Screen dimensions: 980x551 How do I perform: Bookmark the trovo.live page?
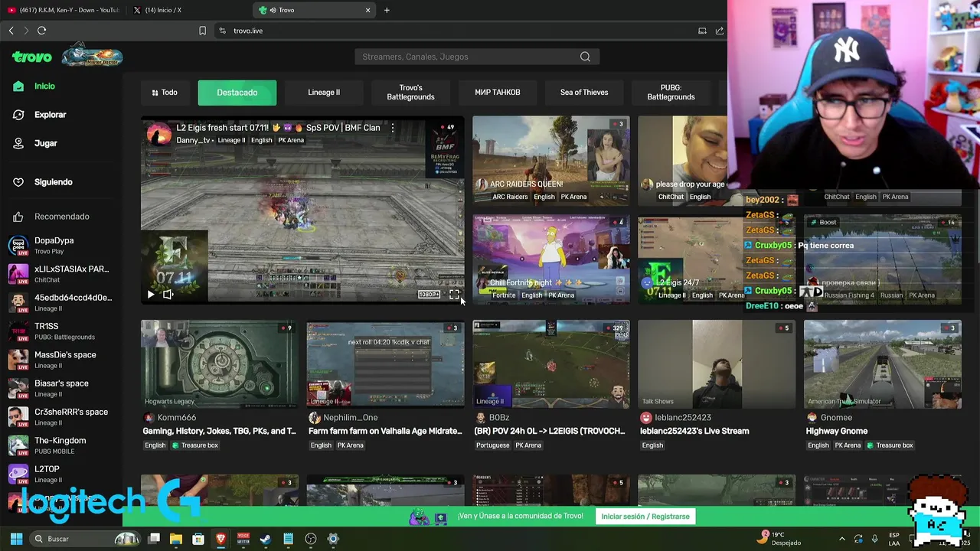click(202, 31)
